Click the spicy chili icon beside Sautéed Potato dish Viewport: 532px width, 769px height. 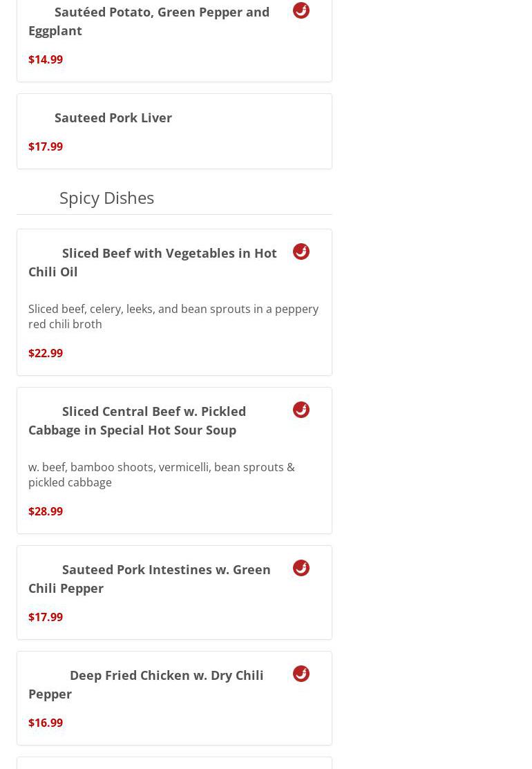pos(301,10)
